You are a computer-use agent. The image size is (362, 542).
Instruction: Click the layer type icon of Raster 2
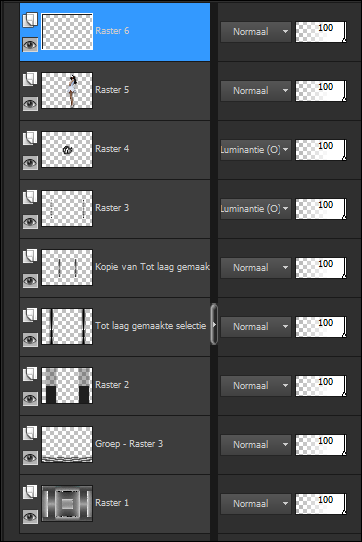[30, 374]
